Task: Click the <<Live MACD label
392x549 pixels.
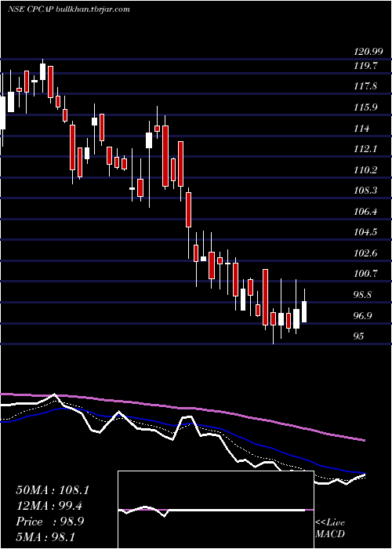Action: pos(330,528)
